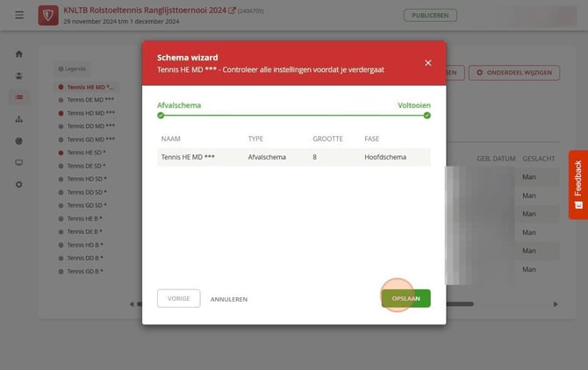Click the tennis ball icon in sidebar

[x=18, y=141]
